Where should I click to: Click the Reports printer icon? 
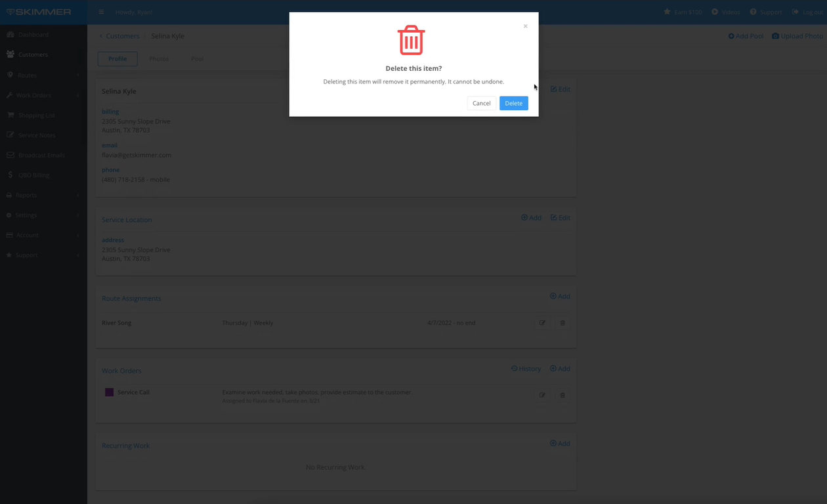click(9, 196)
